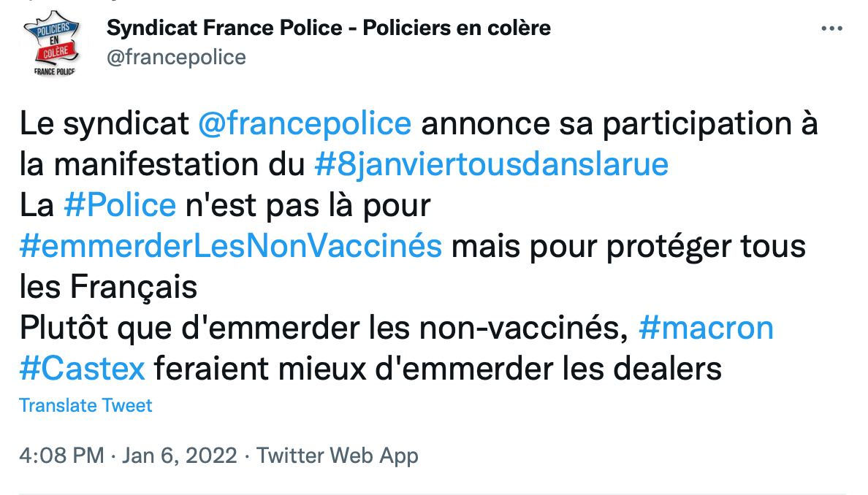Open the #Castex hashtag

pyautogui.click(x=83, y=369)
